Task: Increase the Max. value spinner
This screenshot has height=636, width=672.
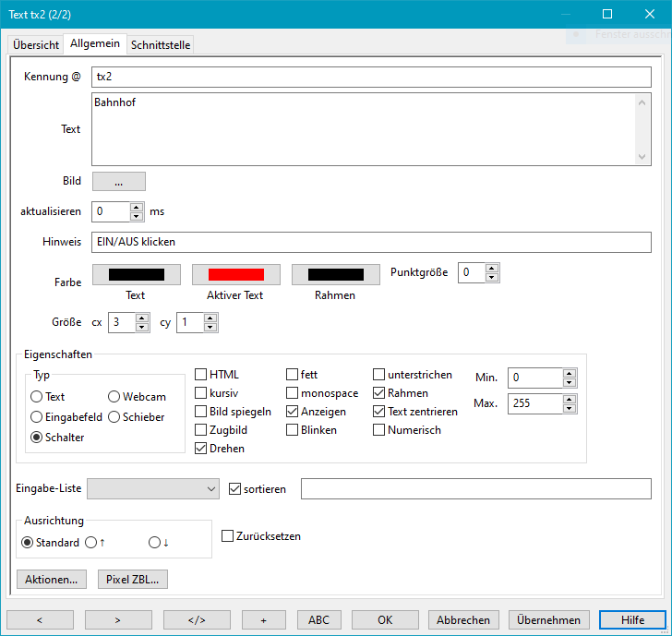Action: (569, 399)
